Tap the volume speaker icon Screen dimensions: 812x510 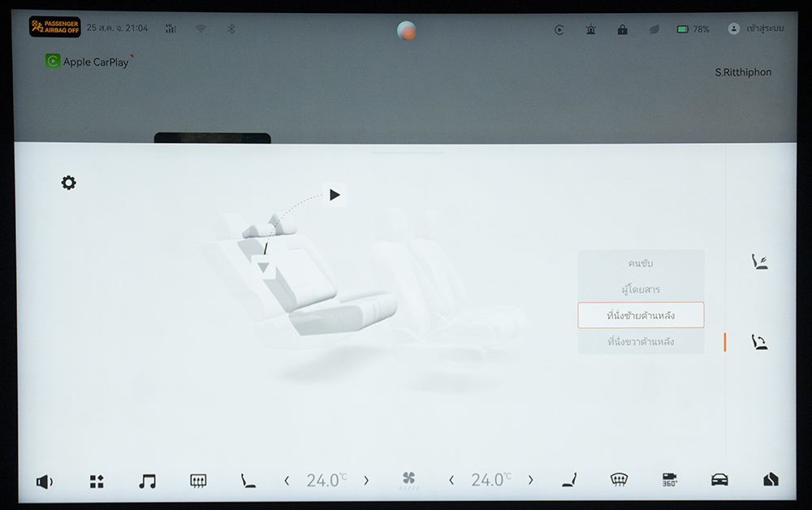click(x=44, y=482)
